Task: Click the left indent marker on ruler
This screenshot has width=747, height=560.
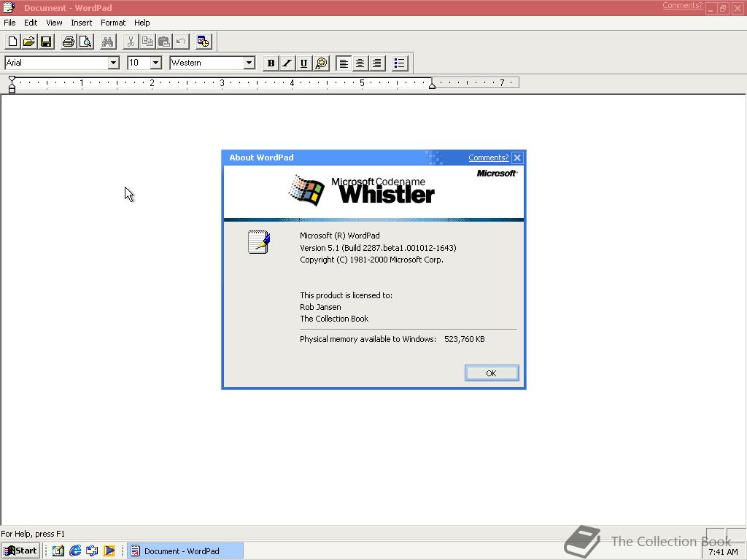Action: tap(12, 88)
